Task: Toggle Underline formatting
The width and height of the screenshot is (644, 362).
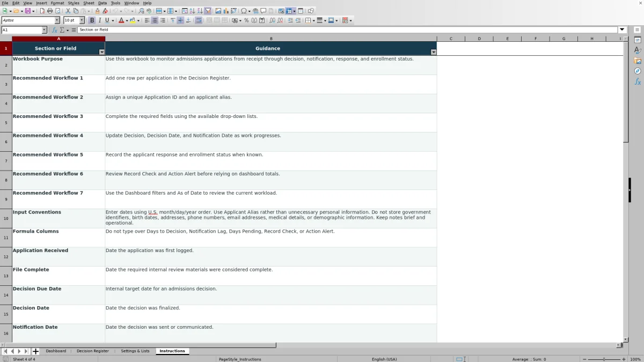Action: pos(107,20)
